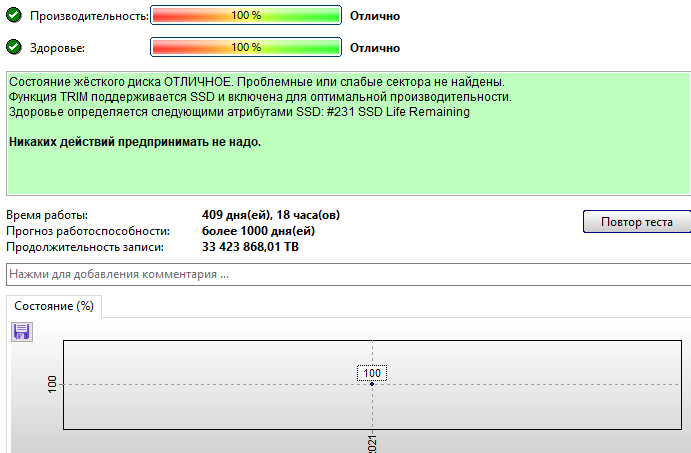This screenshot has height=453, width=691.
Task: Click the 'Продолжительность записи:' label
Action: [85, 247]
